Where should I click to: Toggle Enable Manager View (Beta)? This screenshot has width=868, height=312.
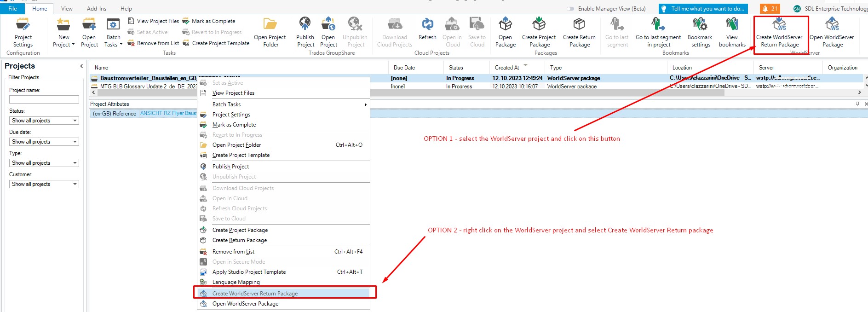pos(571,9)
